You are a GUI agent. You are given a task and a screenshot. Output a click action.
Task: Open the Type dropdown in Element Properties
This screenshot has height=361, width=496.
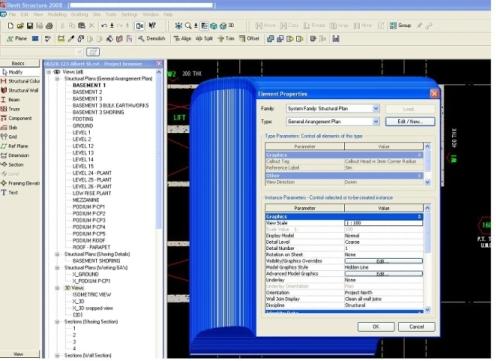pos(376,122)
